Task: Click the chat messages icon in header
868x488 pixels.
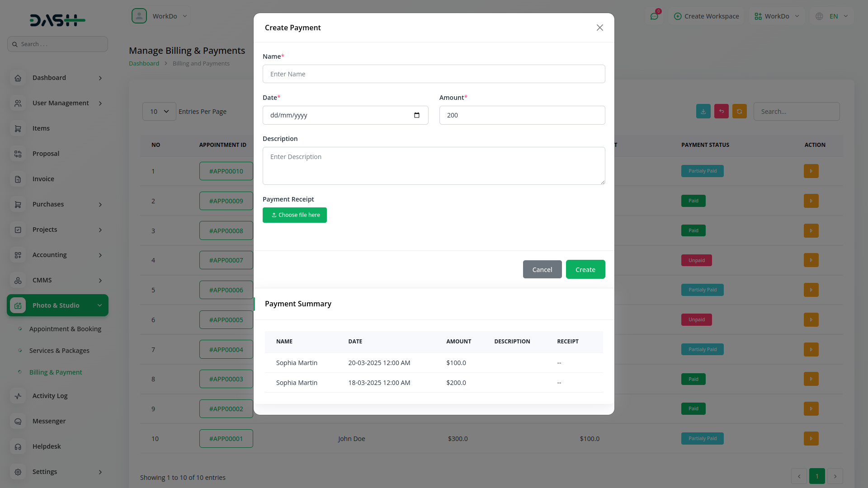Action: [x=654, y=16]
